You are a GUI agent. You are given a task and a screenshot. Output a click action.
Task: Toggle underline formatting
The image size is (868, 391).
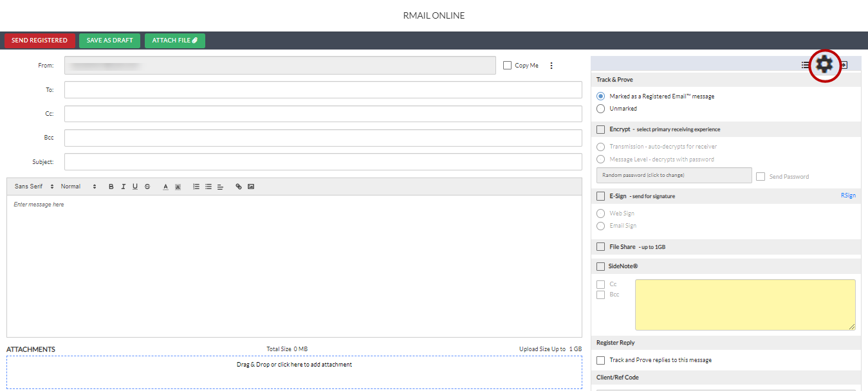[135, 186]
